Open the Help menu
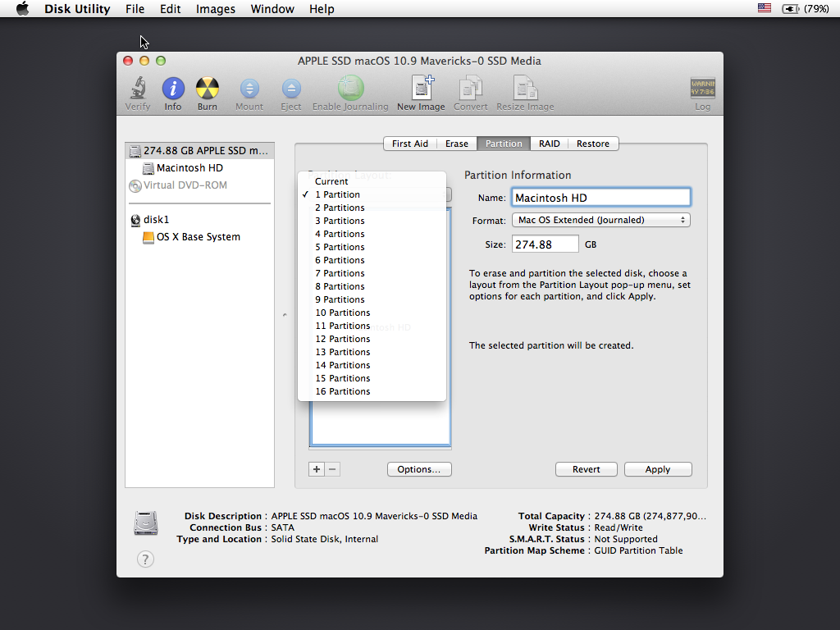Image resolution: width=840 pixels, height=630 pixels. coord(322,8)
